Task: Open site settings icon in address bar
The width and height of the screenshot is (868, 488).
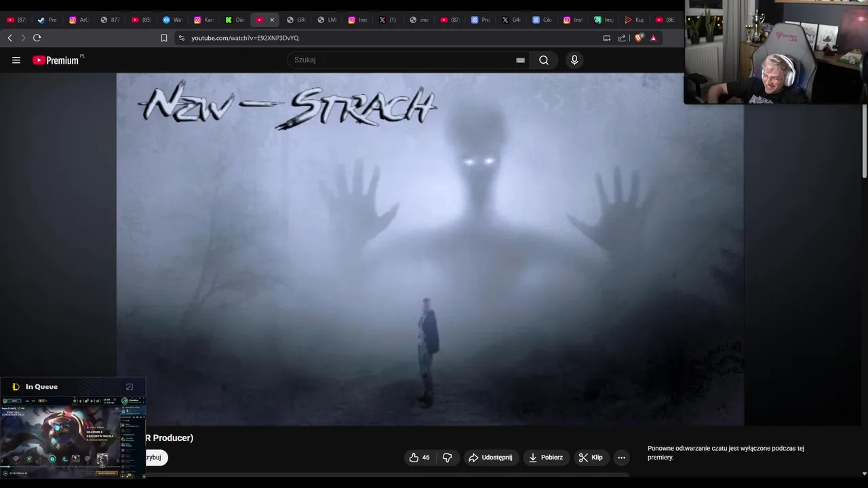Action: point(181,38)
